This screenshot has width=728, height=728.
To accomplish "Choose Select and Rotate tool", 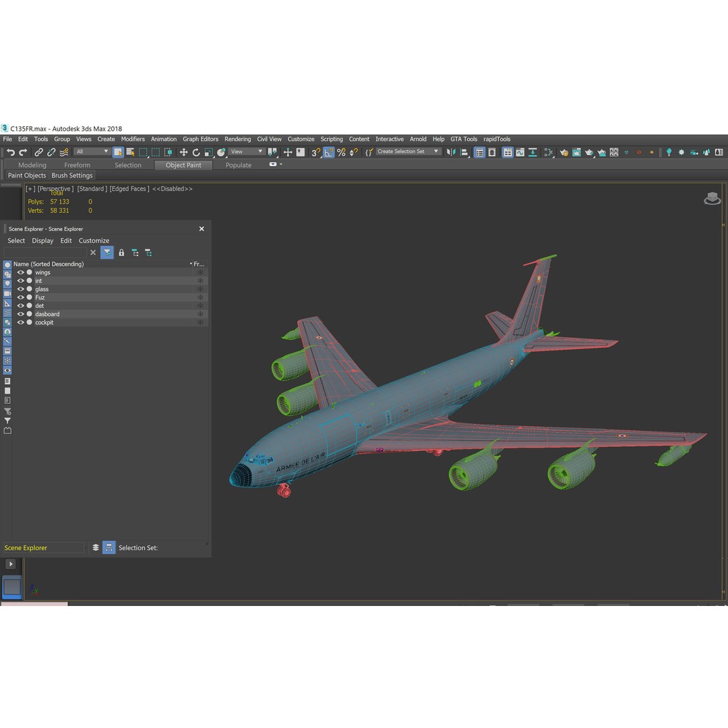I will (196, 152).
